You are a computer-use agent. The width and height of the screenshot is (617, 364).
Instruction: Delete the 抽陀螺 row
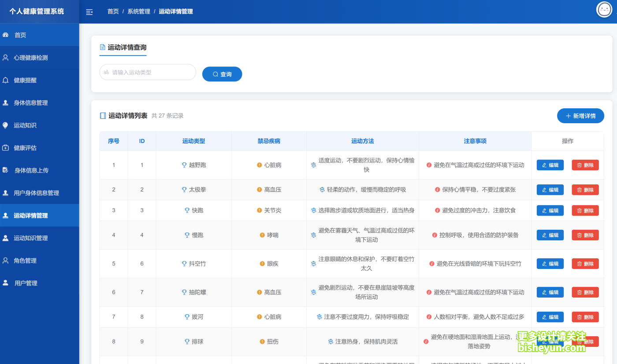coord(585,292)
